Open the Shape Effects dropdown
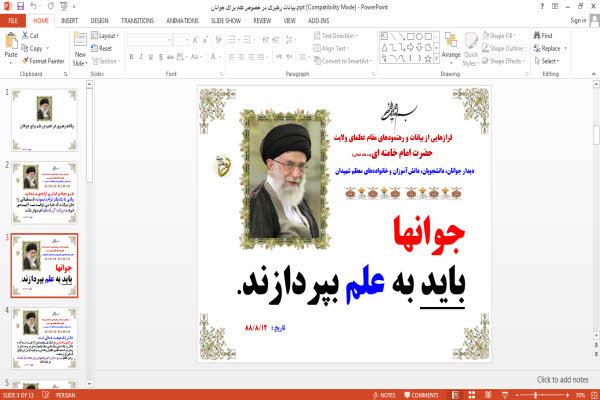 [504, 61]
